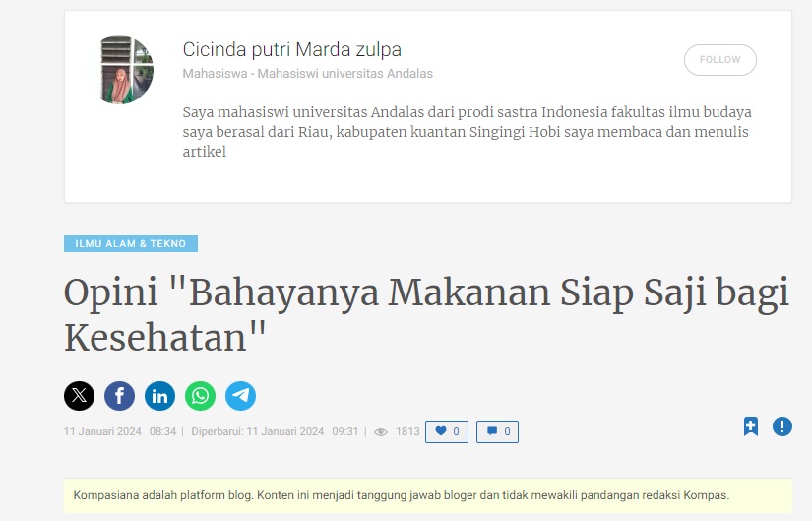Click the Mahasiswa - Mahasiswi universitas Andalas subtitle
Screen dimensions: 812x521
click(308, 74)
